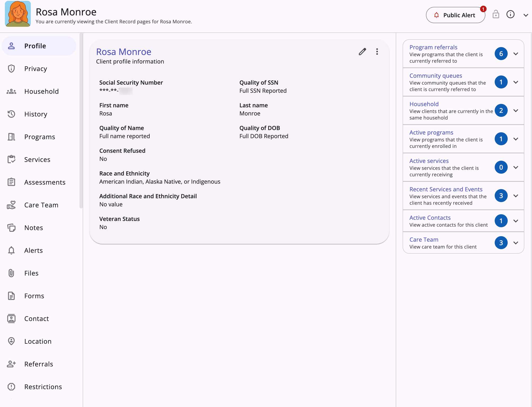Expand the Care Team panel chevron
Viewport: 532px width, 407px height.
[x=516, y=243]
